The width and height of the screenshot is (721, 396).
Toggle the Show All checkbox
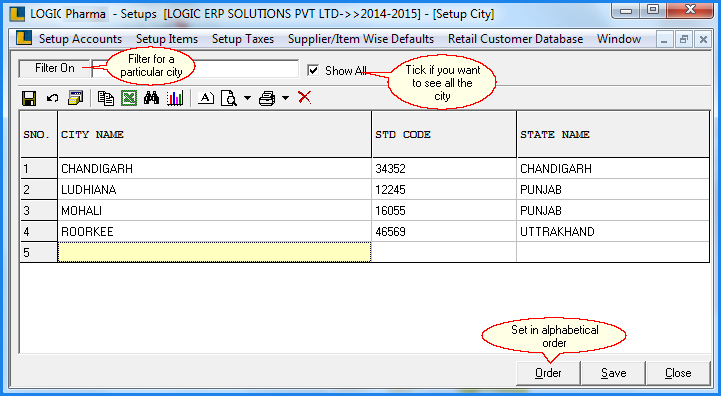tap(313, 70)
